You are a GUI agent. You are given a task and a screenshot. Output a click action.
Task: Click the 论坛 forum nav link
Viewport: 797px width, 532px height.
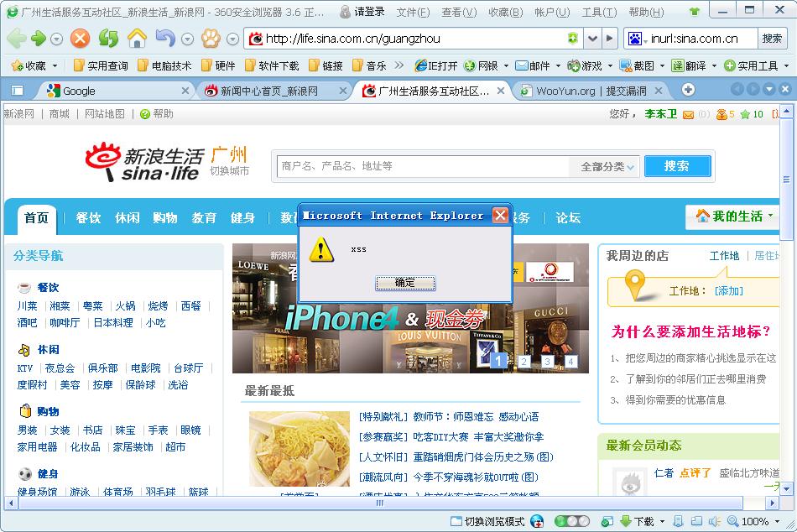[x=568, y=218]
